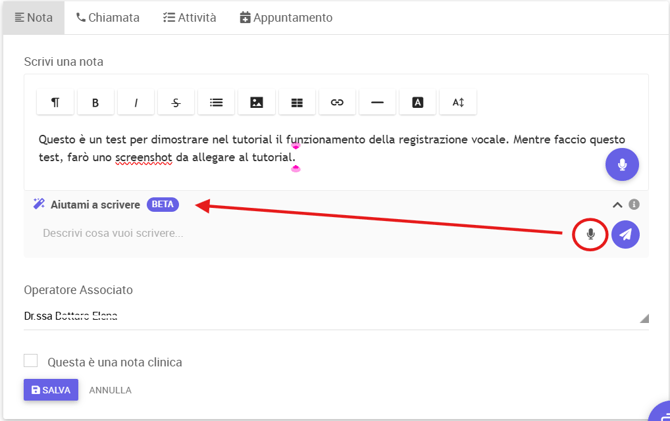Apply italic formatting
This screenshot has width=670, height=421.
point(136,102)
